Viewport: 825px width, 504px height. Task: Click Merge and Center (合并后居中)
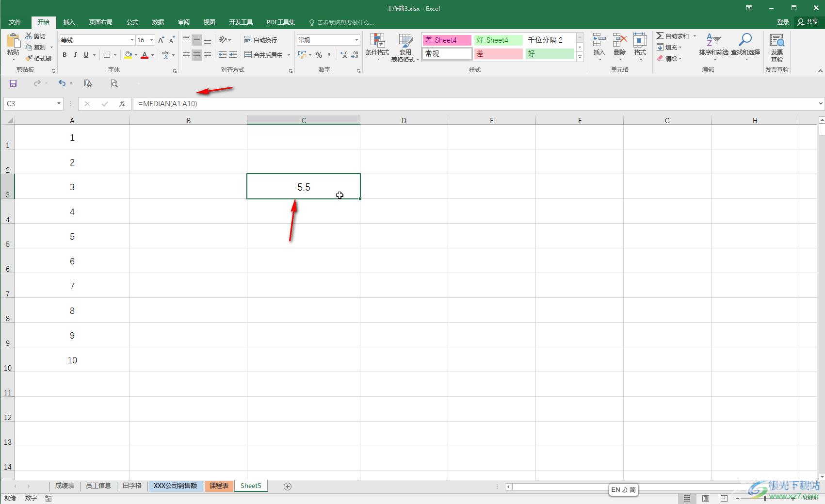[x=264, y=55]
